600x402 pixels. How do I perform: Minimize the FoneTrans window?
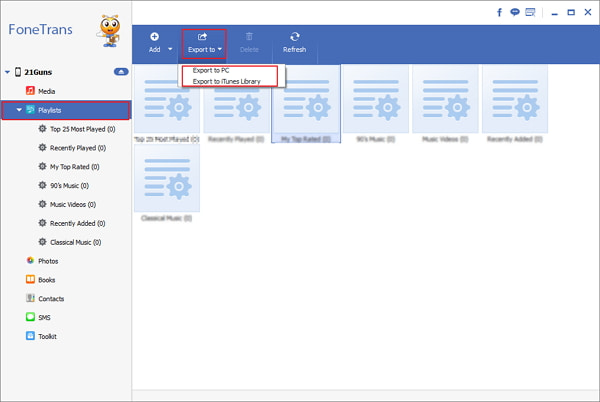point(554,13)
